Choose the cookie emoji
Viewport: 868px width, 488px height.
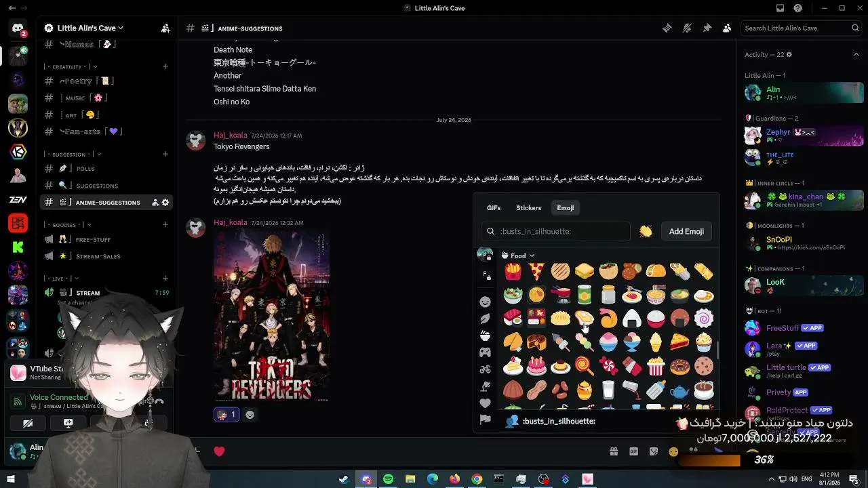[703, 366]
